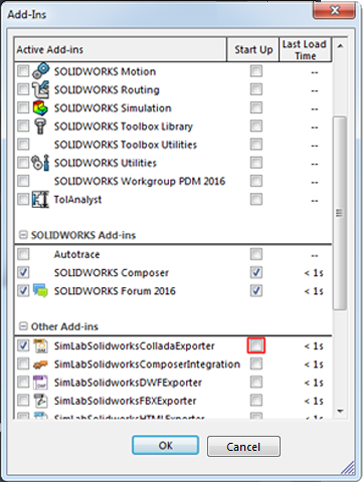Click the Last Load Time column header
The width and height of the screenshot is (363, 482).
[x=305, y=49]
